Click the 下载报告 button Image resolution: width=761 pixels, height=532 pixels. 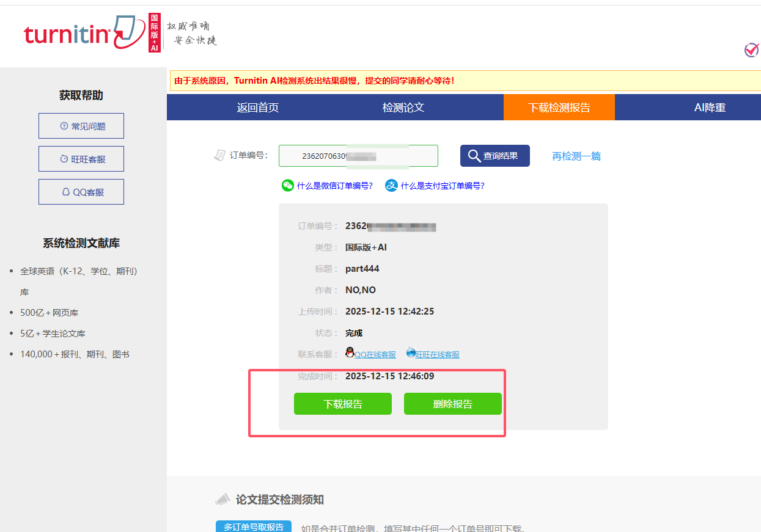343,404
